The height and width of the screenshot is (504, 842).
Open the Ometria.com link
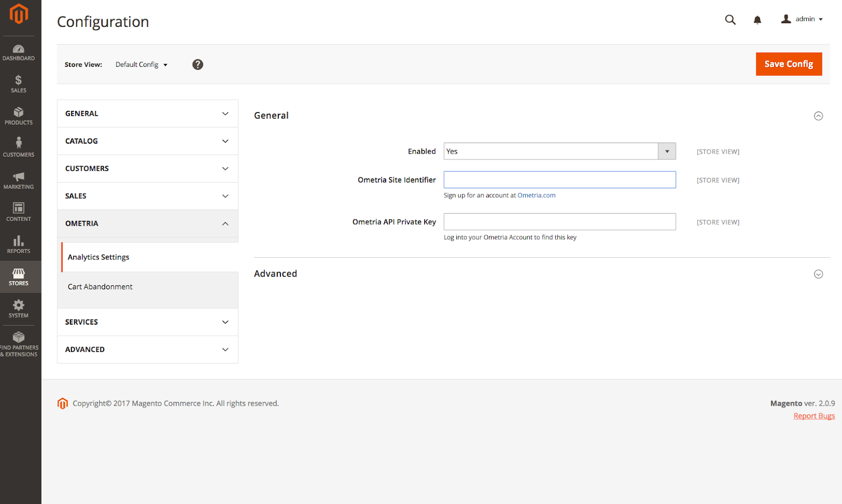pos(536,195)
